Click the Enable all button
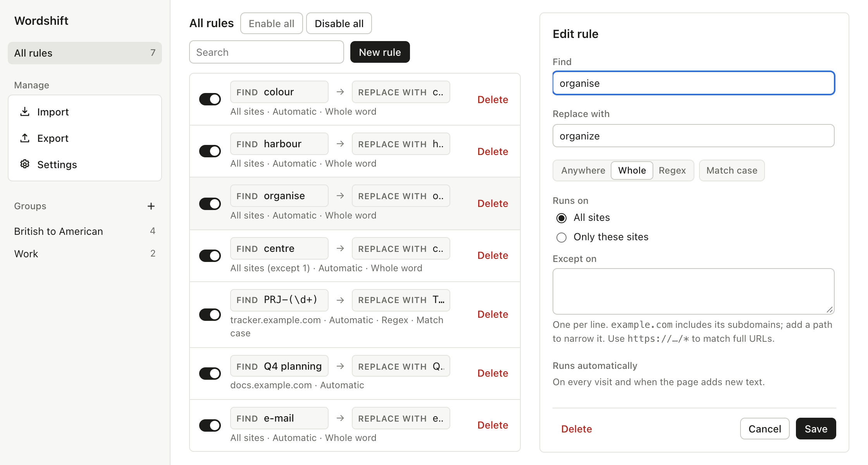868x465 pixels. pyautogui.click(x=272, y=24)
